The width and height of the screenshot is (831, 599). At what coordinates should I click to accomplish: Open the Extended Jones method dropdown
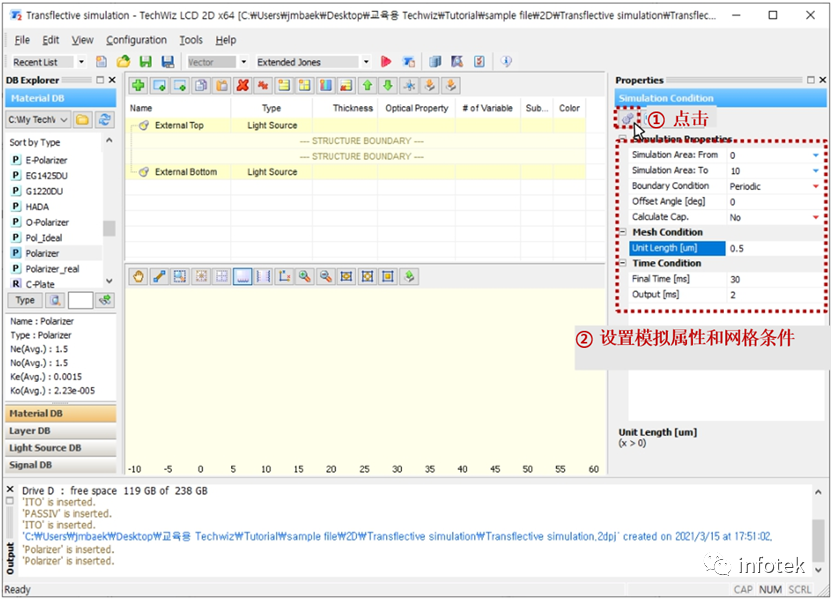(366, 62)
